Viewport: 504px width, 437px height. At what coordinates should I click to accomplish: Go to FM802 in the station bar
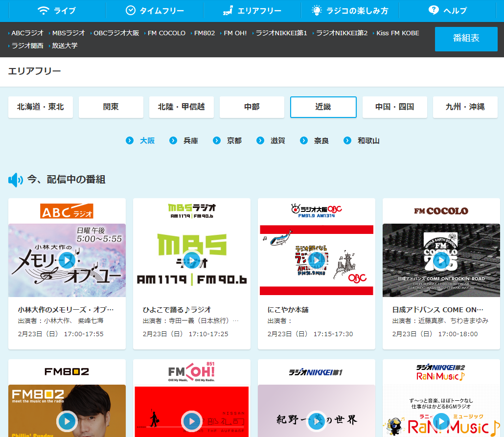coord(205,33)
